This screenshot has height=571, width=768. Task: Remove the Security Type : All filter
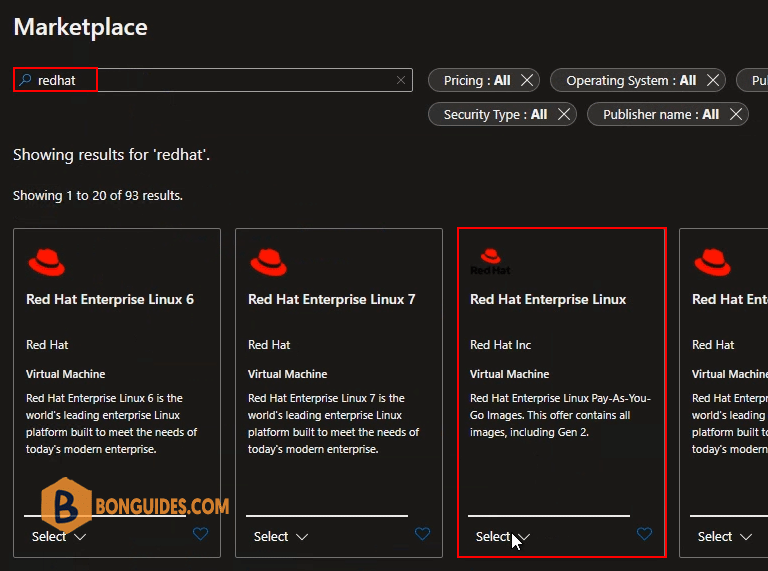[x=564, y=114]
